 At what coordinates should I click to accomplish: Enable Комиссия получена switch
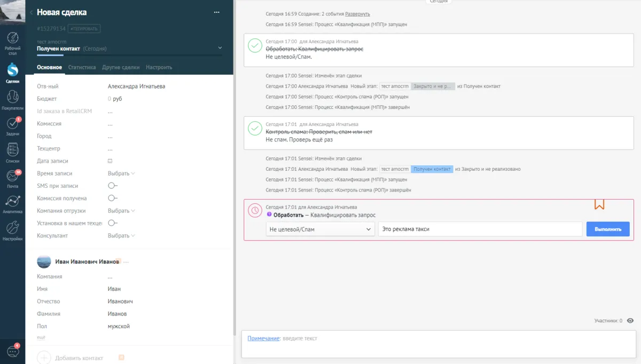click(x=112, y=198)
